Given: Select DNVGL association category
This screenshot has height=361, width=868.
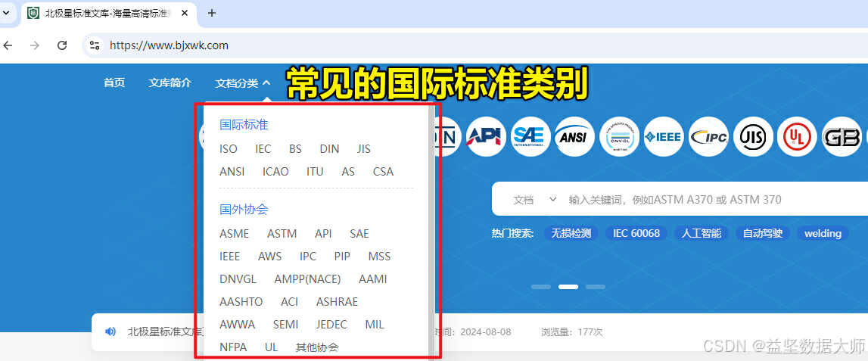Looking at the screenshot, I should click(x=238, y=279).
